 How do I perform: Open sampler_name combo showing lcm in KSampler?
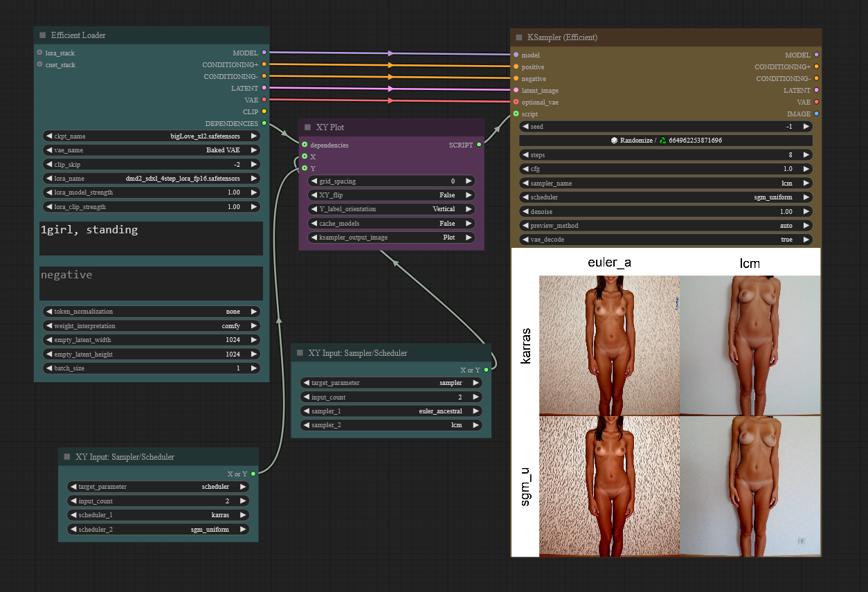[666, 183]
